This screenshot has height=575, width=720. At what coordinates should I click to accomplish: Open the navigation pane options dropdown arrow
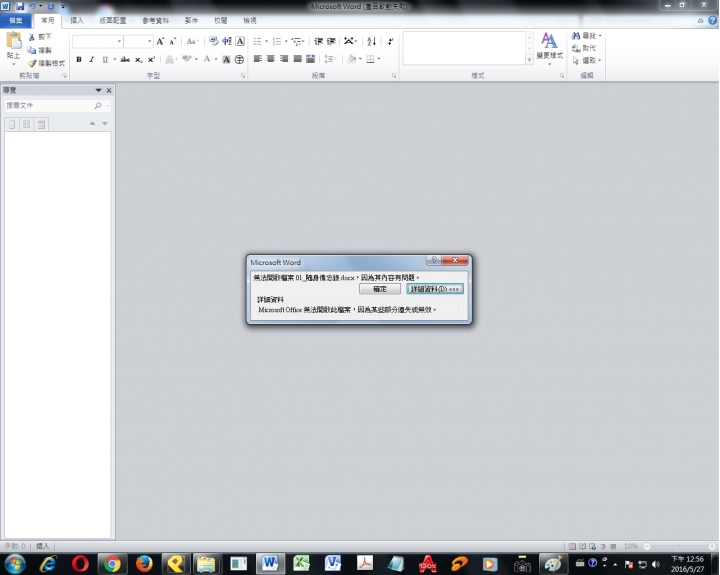coord(98,90)
